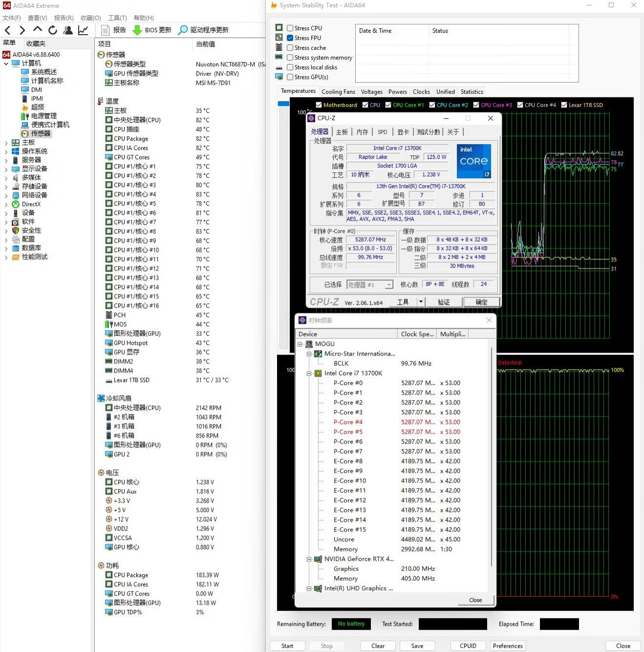Image resolution: width=644 pixels, height=652 pixels.
Task: Click 验证 button in CPU-Z
Action: click(444, 302)
